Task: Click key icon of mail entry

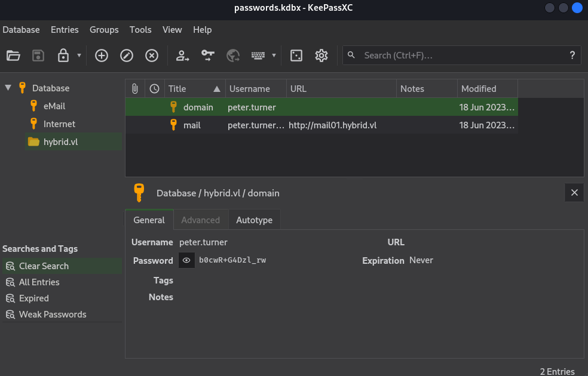Action: click(x=173, y=125)
